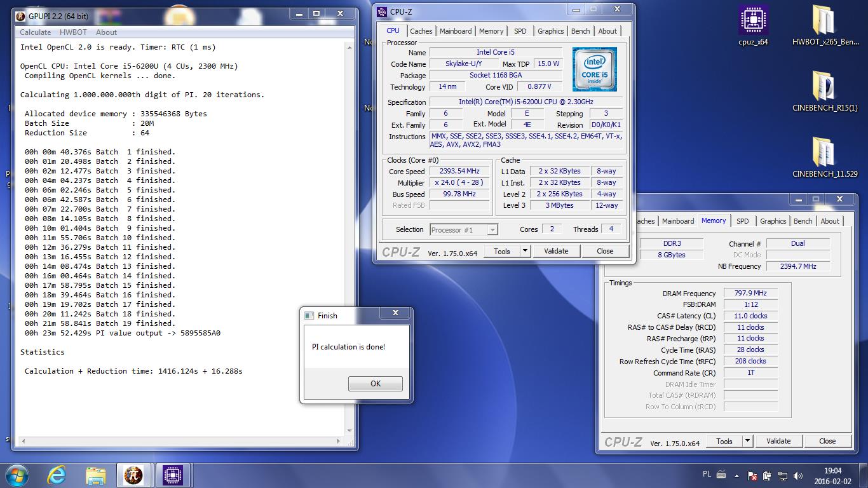Click GPUPI vertical scrollbar up arrow

pyautogui.click(x=349, y=46)
